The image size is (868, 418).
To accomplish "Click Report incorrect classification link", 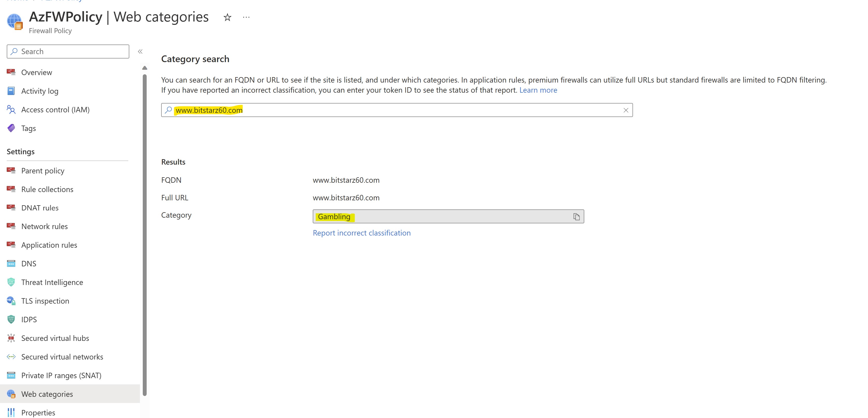I will click(361, 233).
